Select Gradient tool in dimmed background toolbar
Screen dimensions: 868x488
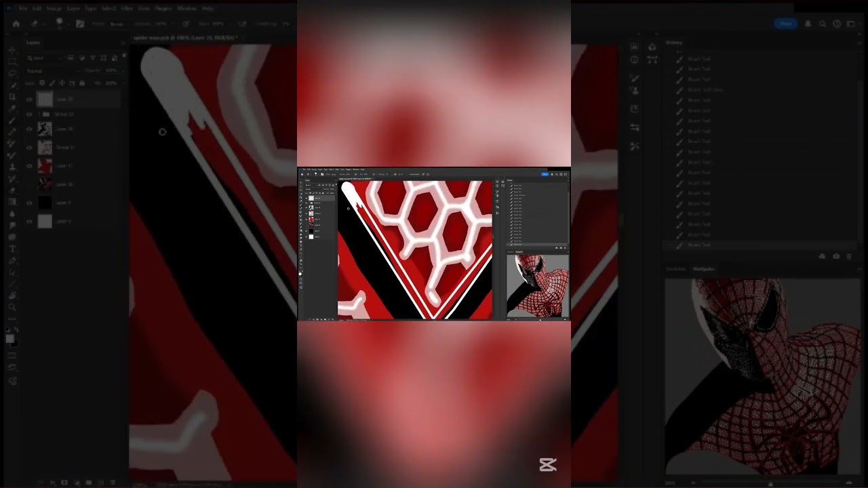12,202
